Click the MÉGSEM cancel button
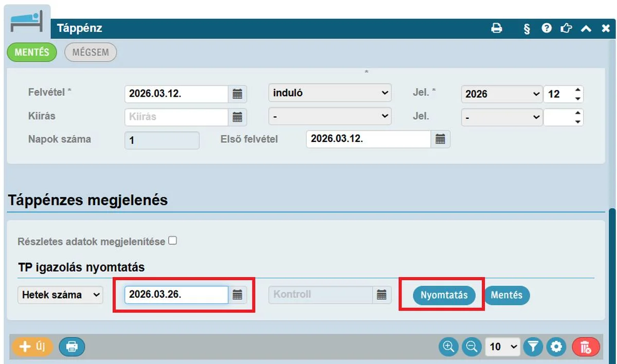 pos(90,52)
